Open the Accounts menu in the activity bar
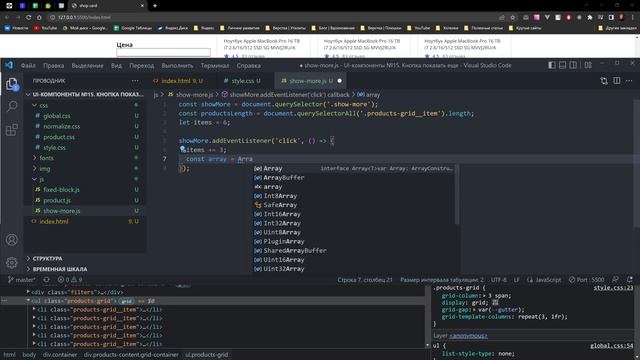This screenshot has height=360, width=640. (x=12, y=240)
